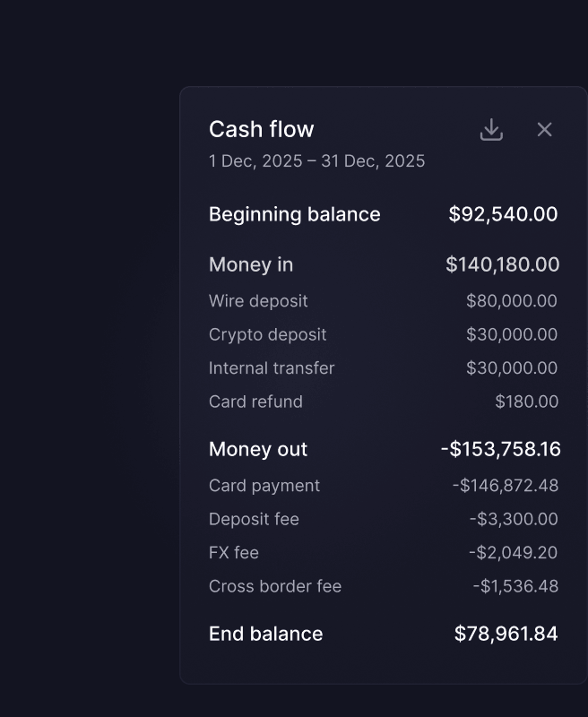Click the $92,540.00 beginning amount
Screen dimensions: 588x717
pos(503,214)
